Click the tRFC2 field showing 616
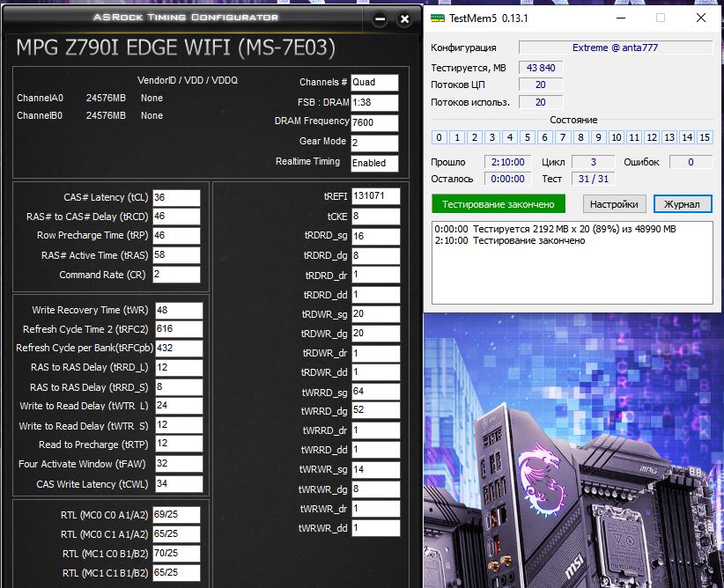 click(x=179, y=329)
